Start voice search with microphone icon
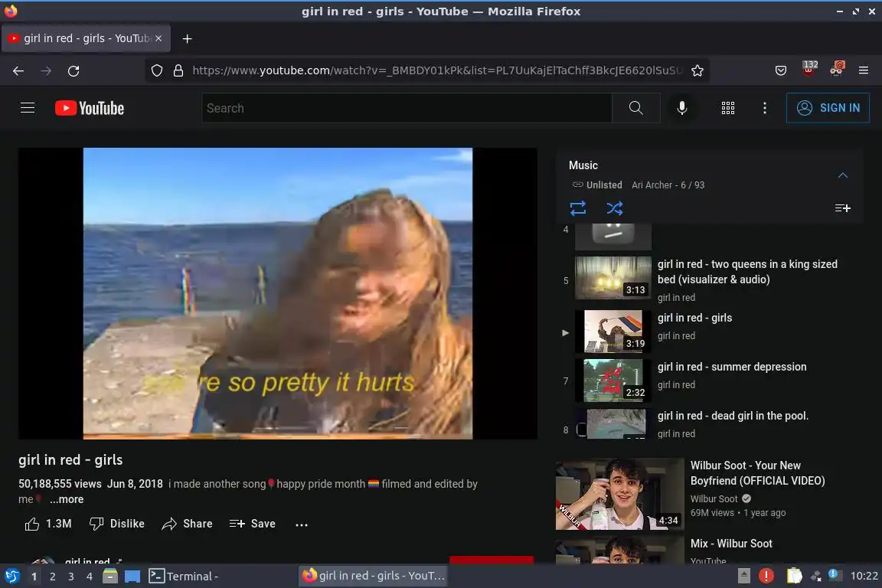The height and width of the screenshot is (588, 882). coord(681,108)
